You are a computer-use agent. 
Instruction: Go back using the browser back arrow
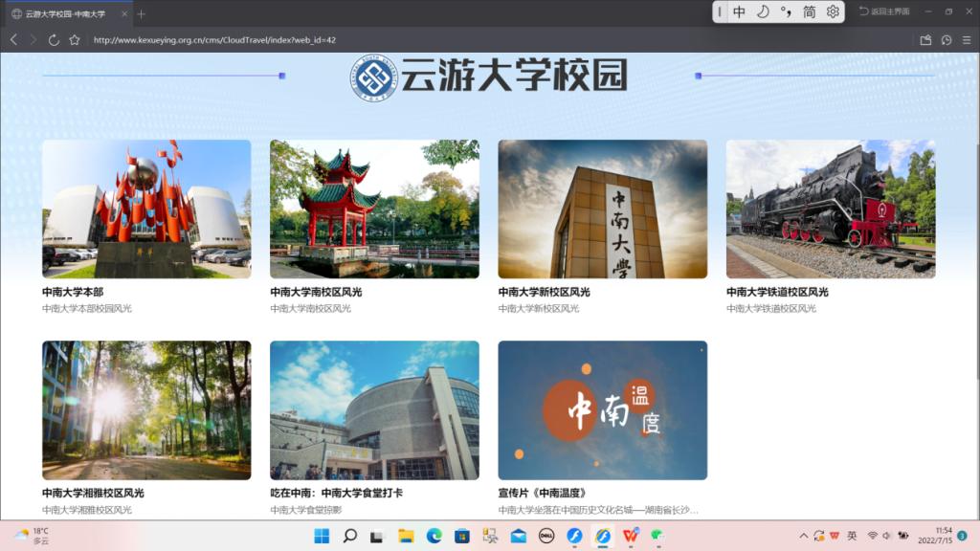13,39
